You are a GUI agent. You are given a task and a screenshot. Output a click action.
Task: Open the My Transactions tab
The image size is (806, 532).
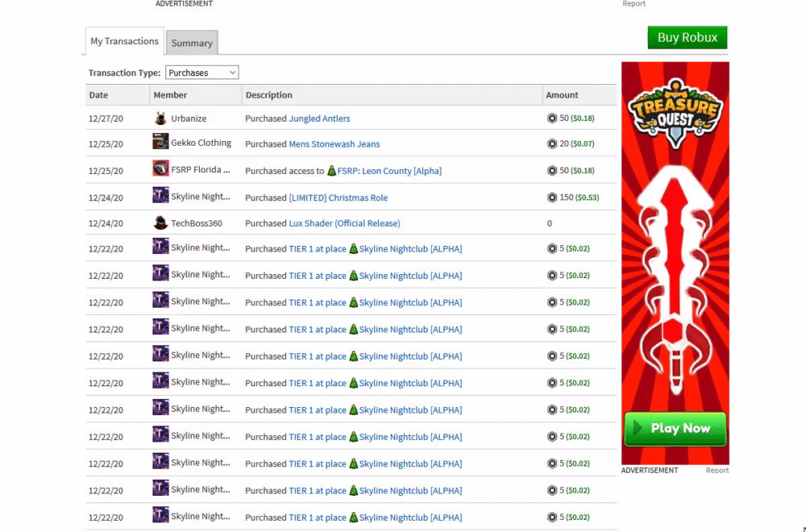(x=124, y=41)
